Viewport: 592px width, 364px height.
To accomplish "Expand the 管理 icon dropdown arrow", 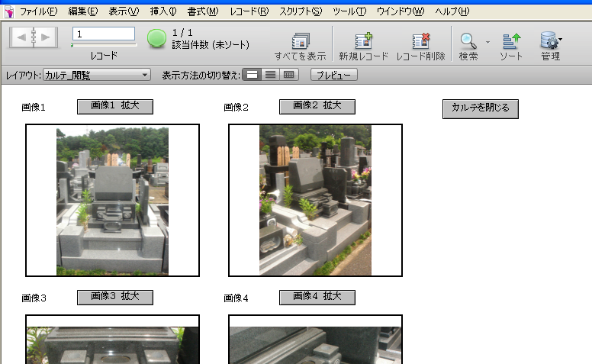I will [561, 38].
